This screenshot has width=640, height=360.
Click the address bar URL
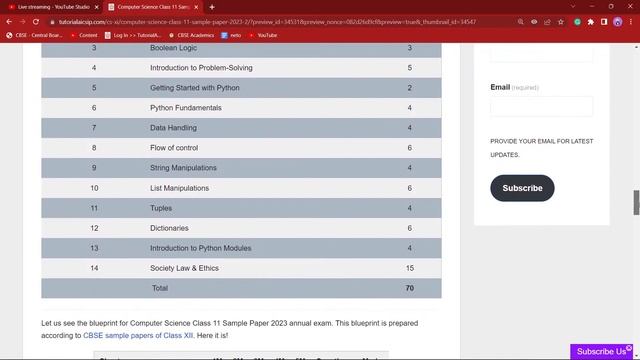[267, 22]
